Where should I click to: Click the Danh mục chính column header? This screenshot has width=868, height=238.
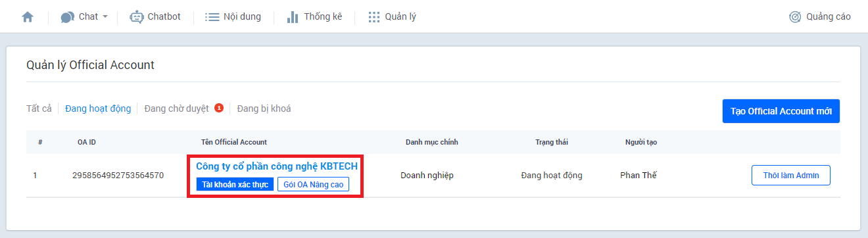[432, 142]
